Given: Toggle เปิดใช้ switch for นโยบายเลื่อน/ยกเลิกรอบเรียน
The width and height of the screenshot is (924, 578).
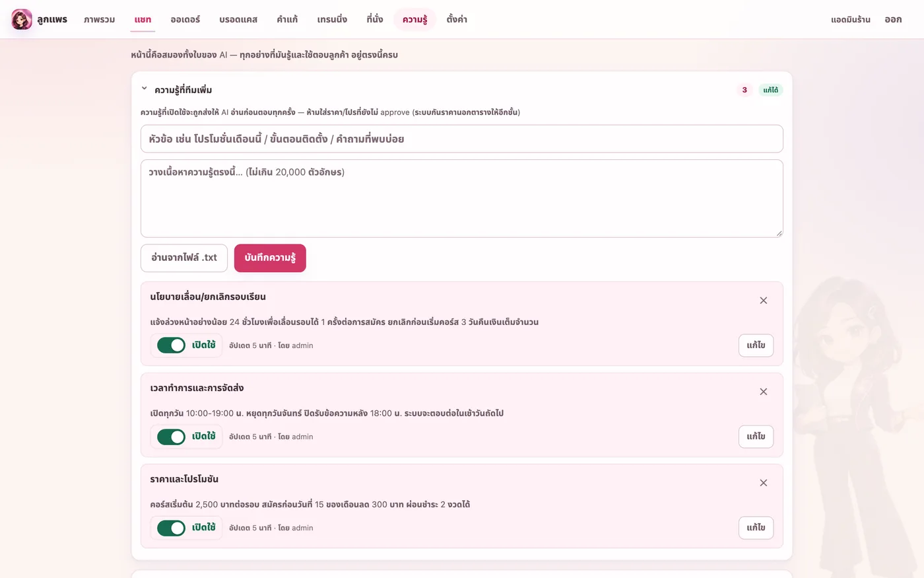Looking at the screenshot, I should click(172, 345).
